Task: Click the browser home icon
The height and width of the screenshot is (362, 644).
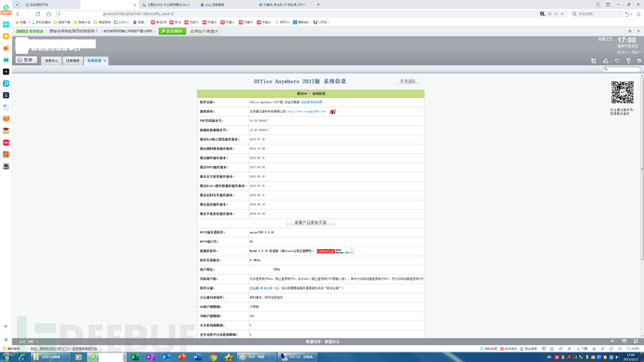Action: pyautogui.click(x=49, y=14)
